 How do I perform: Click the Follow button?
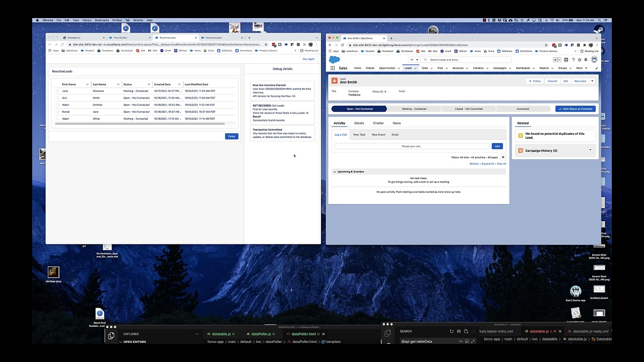[x=535, y=81]
